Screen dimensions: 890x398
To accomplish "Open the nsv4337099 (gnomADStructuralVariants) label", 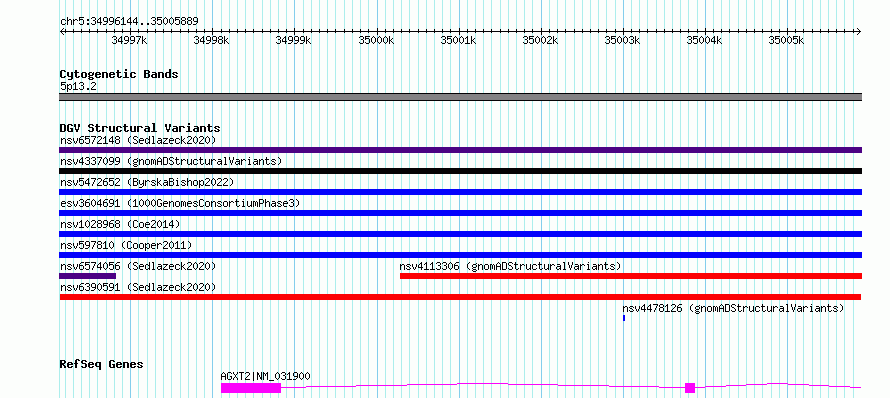I will pos(171,161).
